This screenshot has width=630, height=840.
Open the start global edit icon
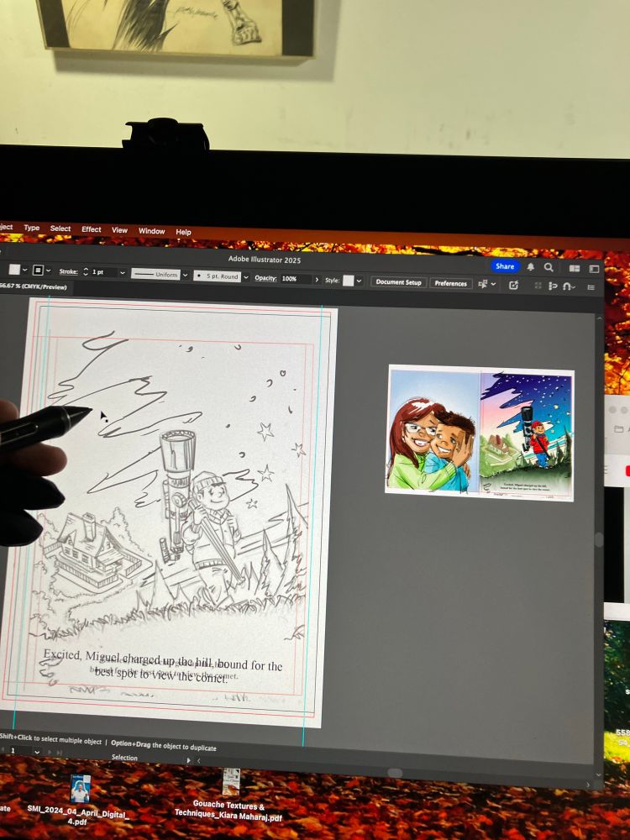[x=569, y=286]
